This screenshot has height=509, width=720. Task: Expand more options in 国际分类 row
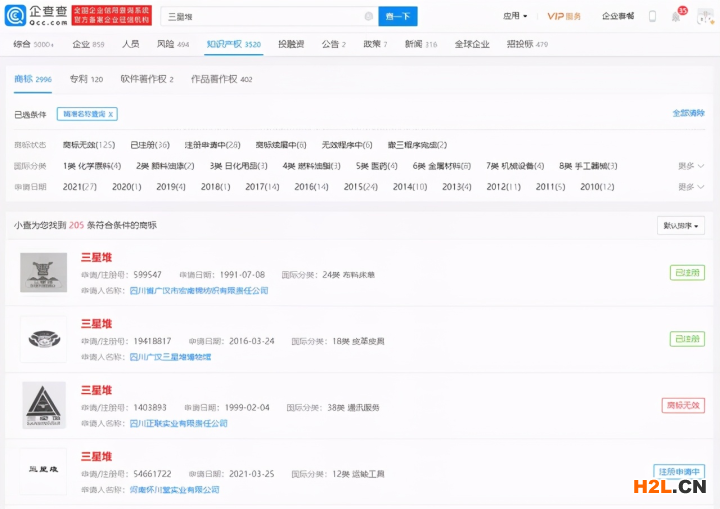tap(691, 166)
